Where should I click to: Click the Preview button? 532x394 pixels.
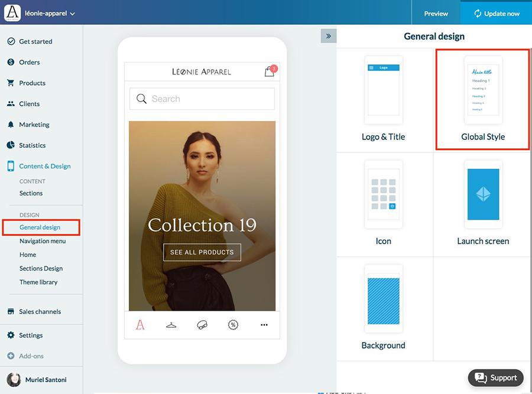click(436, 13)
